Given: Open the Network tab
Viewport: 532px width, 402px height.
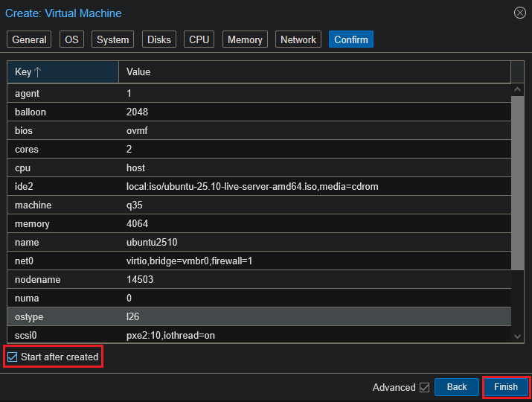Looking at the screenshot, I should coord(298,39).
